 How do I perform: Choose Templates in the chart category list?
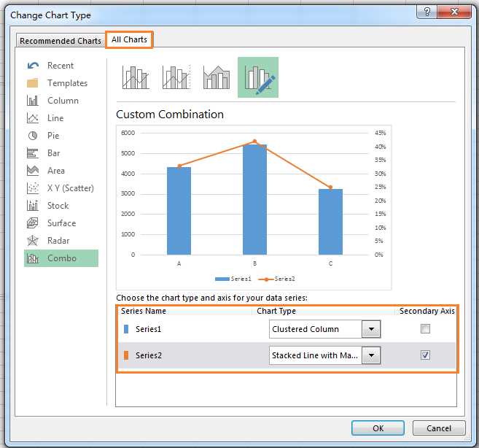click(x=61, y=83)
